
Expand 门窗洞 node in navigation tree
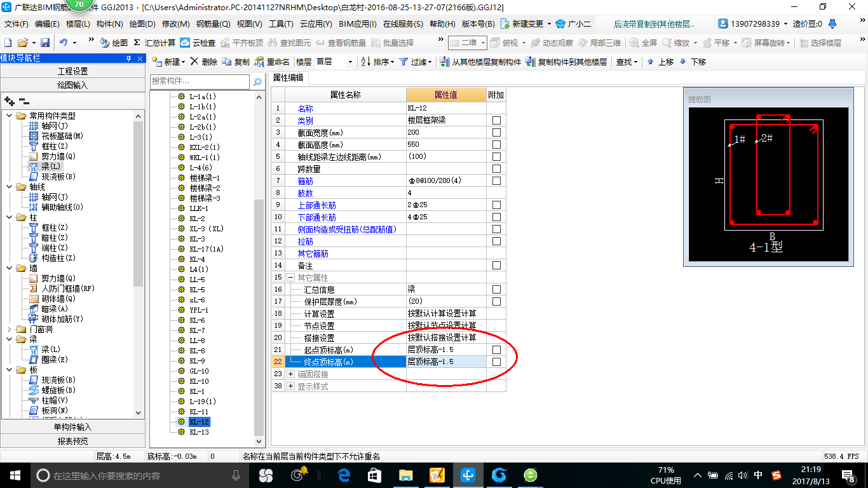click(x=9, y=329)
